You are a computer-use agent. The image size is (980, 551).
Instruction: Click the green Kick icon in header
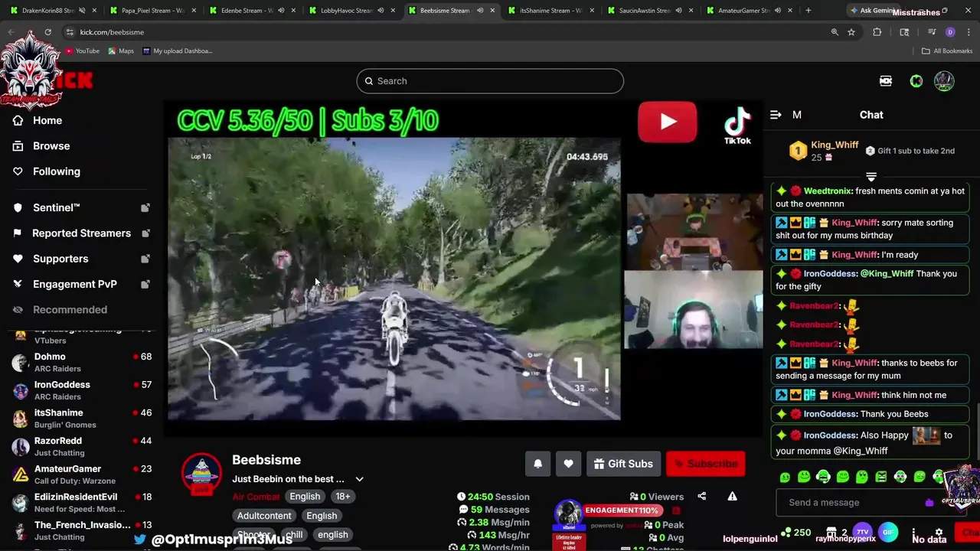[x=916, y=81]
